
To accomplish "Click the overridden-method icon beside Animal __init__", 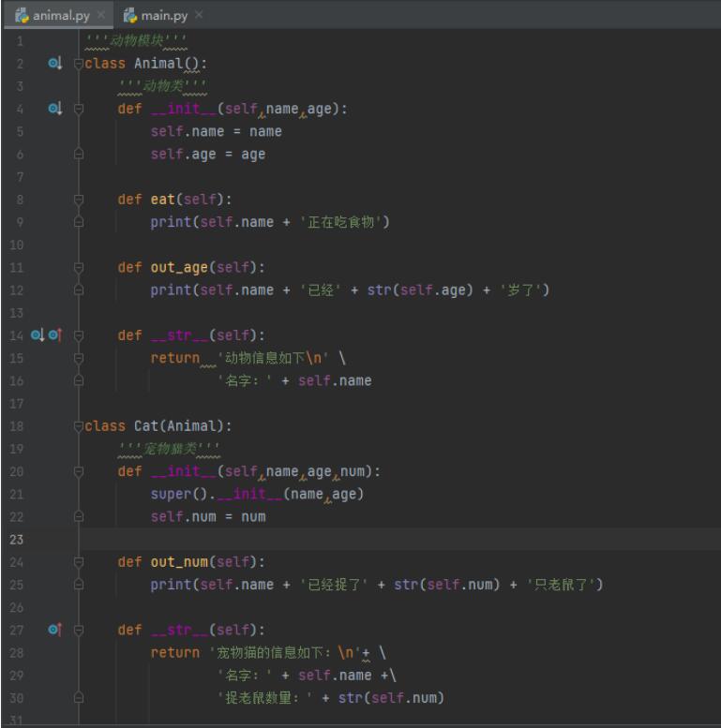I will click(x=54, y=109).
